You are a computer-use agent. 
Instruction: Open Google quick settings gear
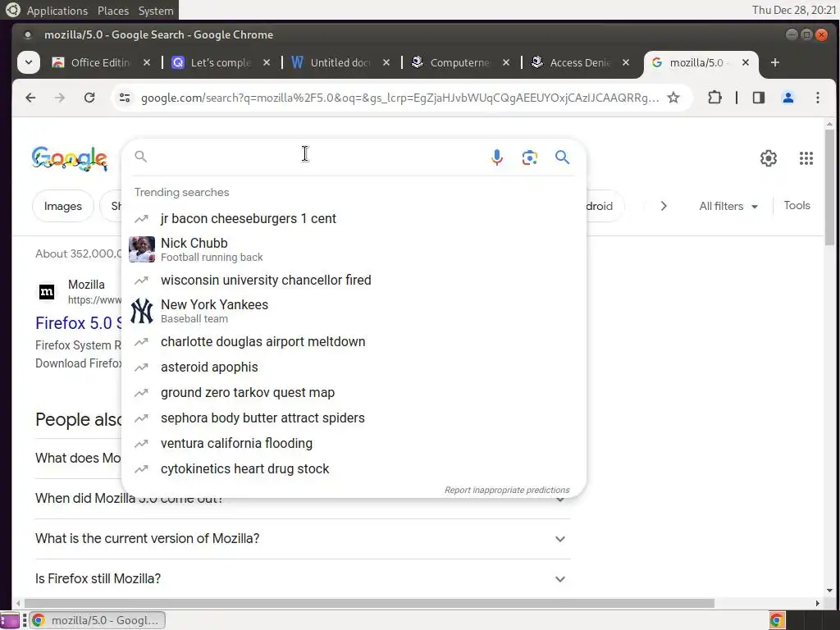coord(768,158)
